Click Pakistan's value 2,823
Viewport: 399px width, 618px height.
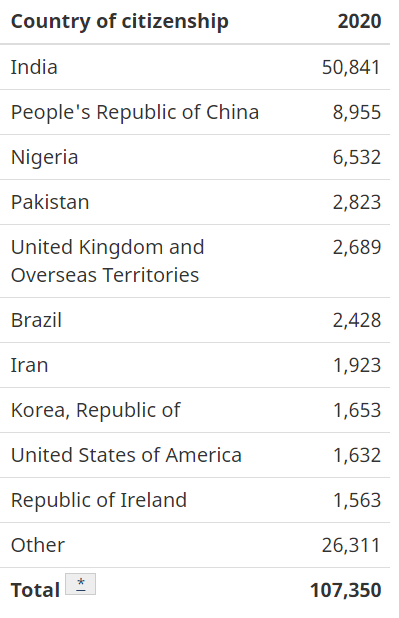point(357,202)
